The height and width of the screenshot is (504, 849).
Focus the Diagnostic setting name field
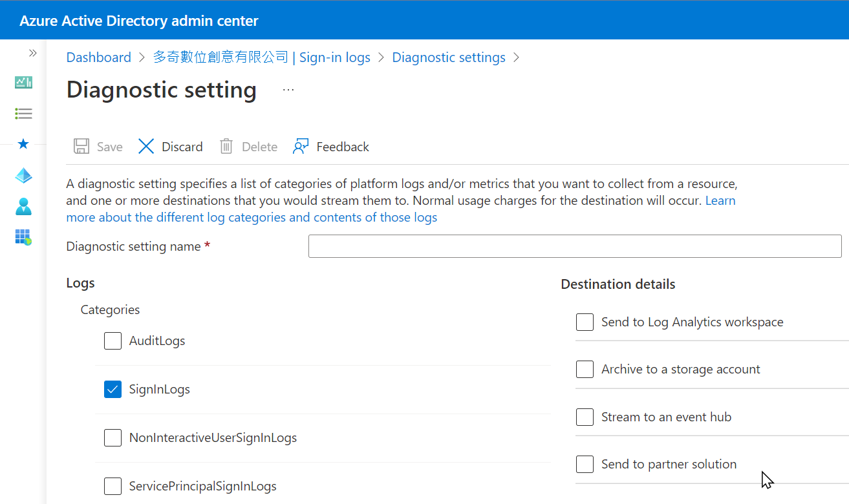coord(575,246)
